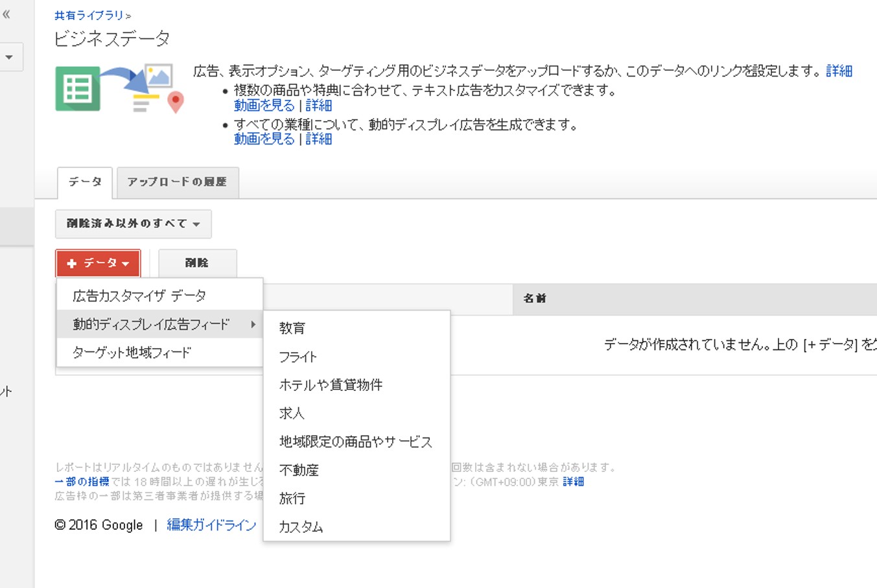Switch to the アップロードの履歴 tab

pos(178,182)
